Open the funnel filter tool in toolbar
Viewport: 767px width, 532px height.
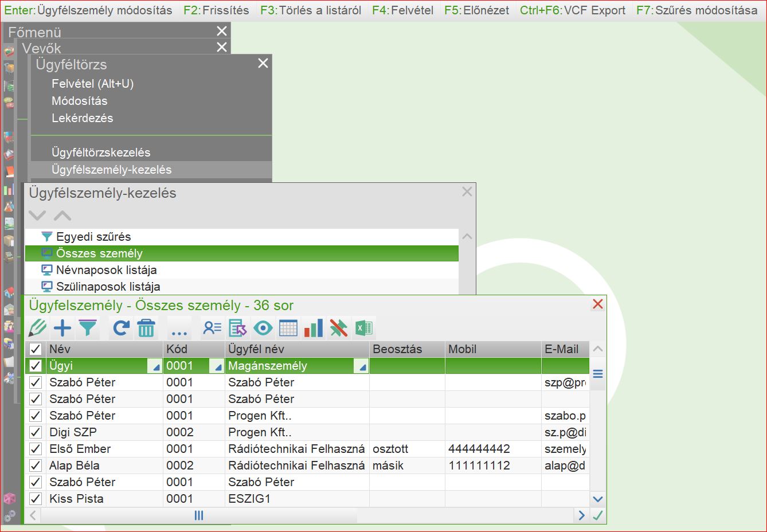click(88, 328)
